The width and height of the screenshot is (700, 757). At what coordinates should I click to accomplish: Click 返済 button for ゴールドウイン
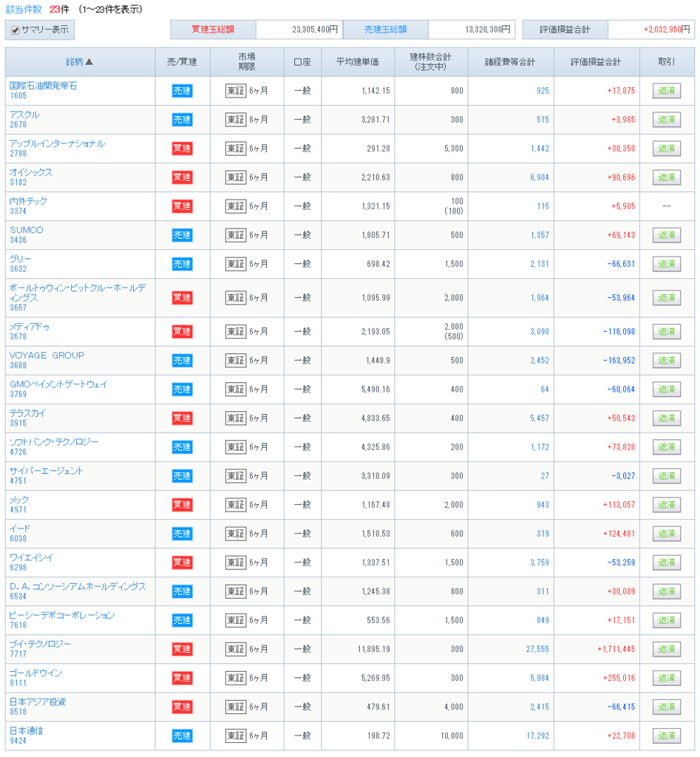point(666,679)
